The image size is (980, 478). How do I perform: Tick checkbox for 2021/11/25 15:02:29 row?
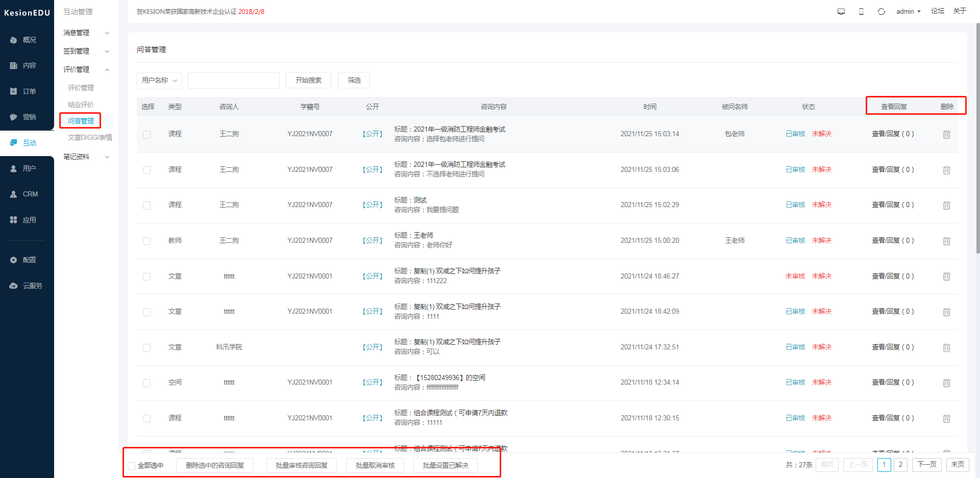(x=147, y=206)
